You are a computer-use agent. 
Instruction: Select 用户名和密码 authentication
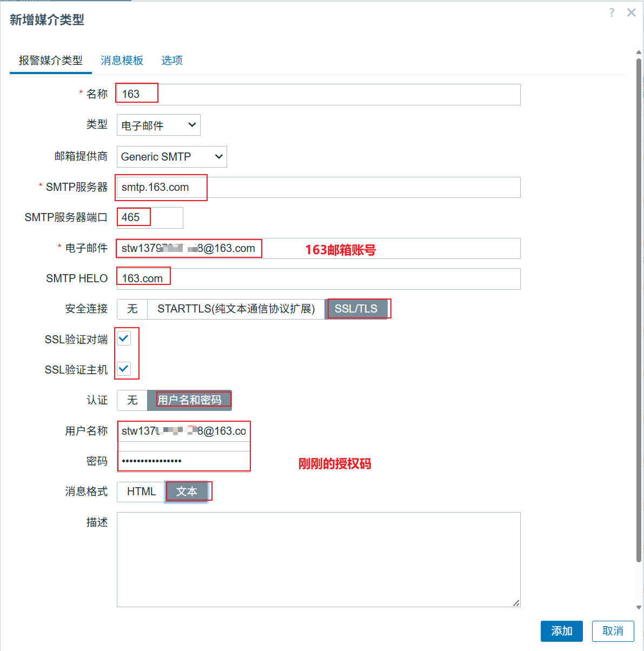(x=189, y=400)
